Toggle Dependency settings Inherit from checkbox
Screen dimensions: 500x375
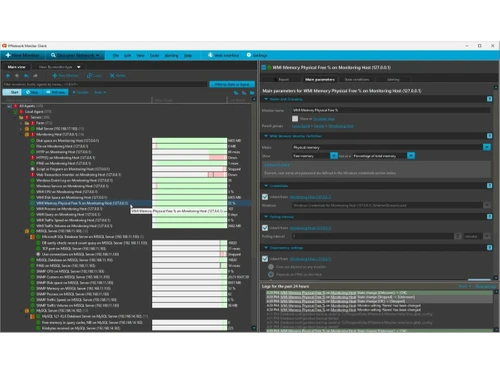pyautogui.click(x=265, y=259)
